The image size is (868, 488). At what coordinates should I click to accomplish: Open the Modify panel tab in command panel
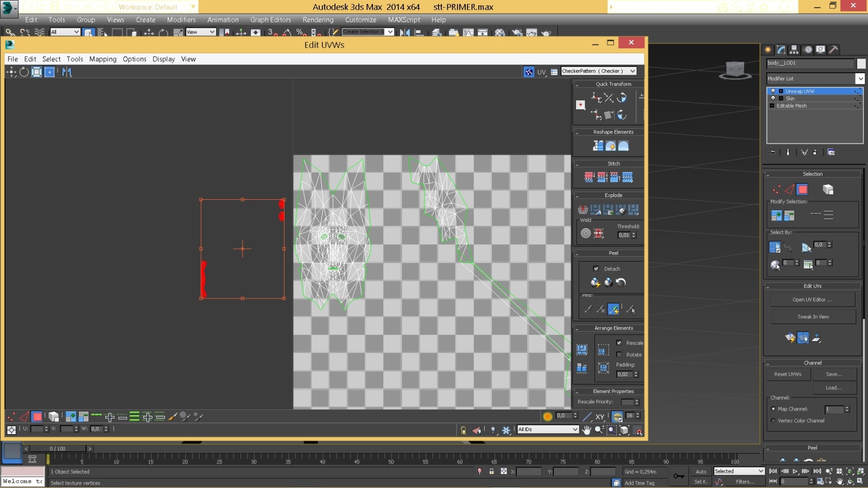[781, 49]
